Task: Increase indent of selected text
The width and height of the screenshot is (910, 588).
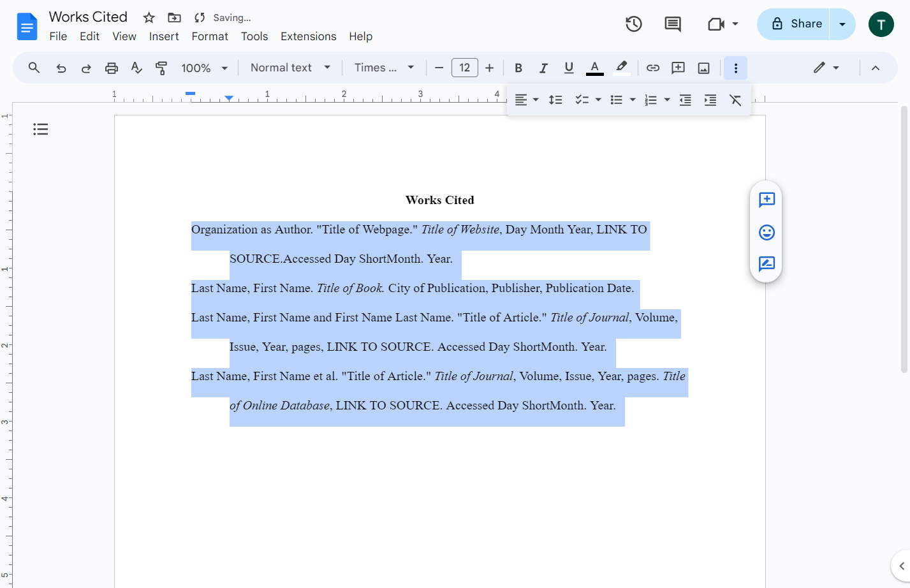Action: click(710, 100)
